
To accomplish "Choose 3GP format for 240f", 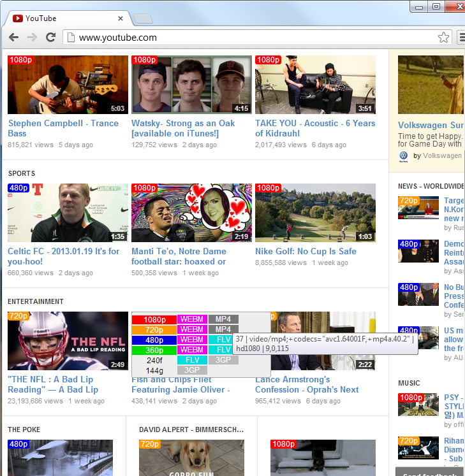I will point(223,360).
